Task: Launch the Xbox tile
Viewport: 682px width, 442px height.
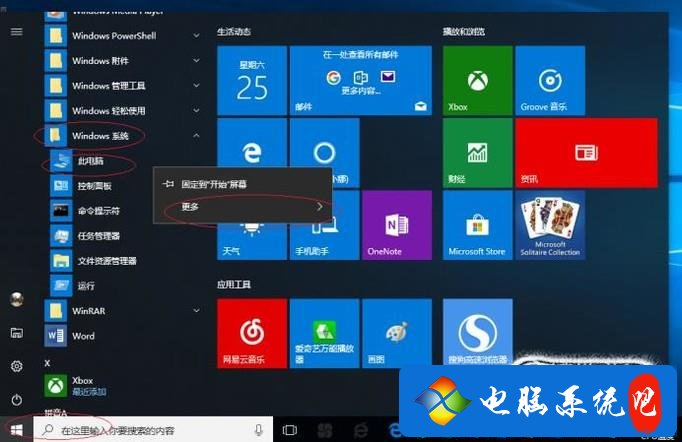Action: pos(478,80)
